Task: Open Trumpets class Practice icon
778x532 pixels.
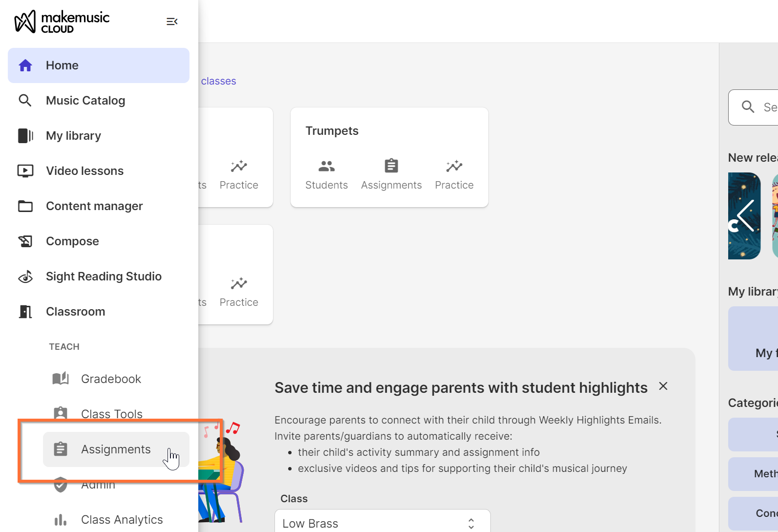Action: (x=454, y=174)
